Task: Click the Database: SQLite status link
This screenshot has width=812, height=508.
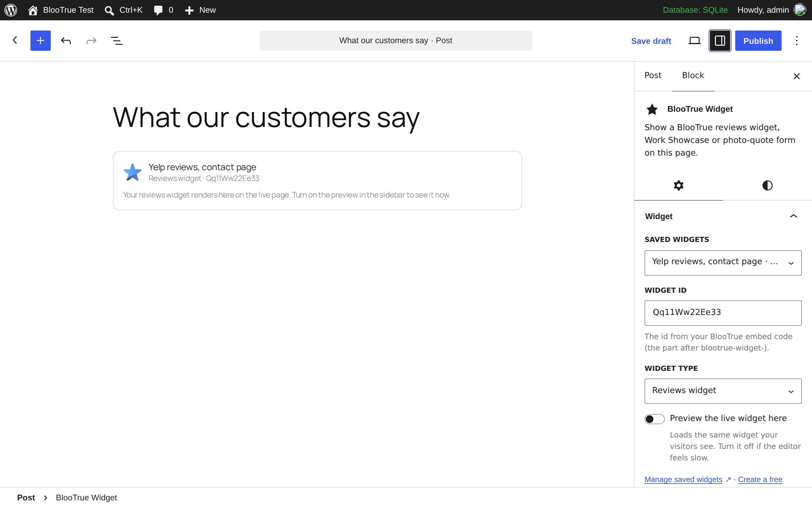Action: coord(695,10)
